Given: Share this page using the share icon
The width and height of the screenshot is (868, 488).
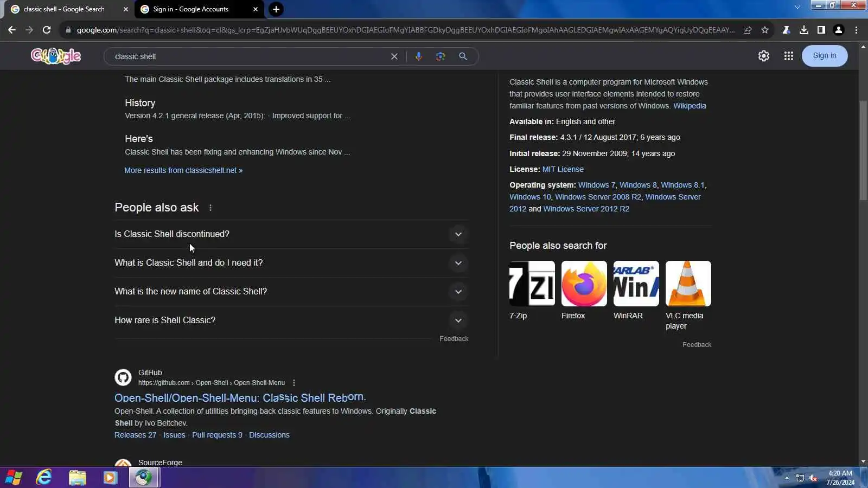Looking at the screenshot, I should [748, 30].
